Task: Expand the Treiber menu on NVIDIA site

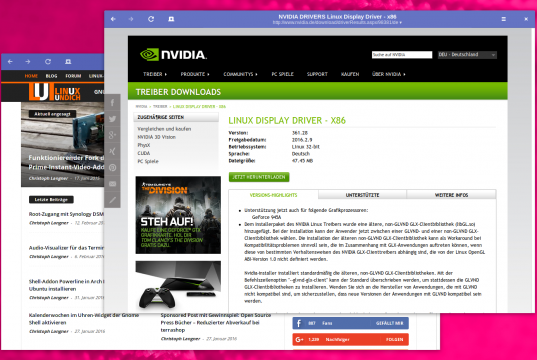Action: click(155, 74)
